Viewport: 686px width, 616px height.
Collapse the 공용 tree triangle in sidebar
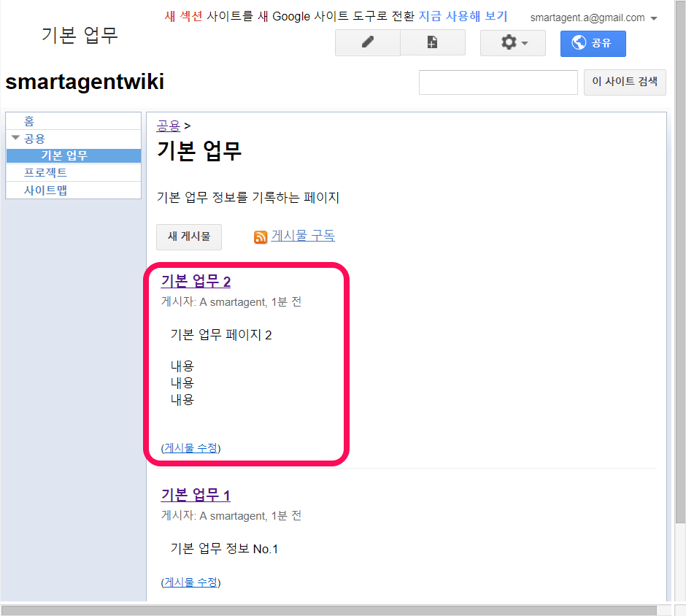(15, 138)
